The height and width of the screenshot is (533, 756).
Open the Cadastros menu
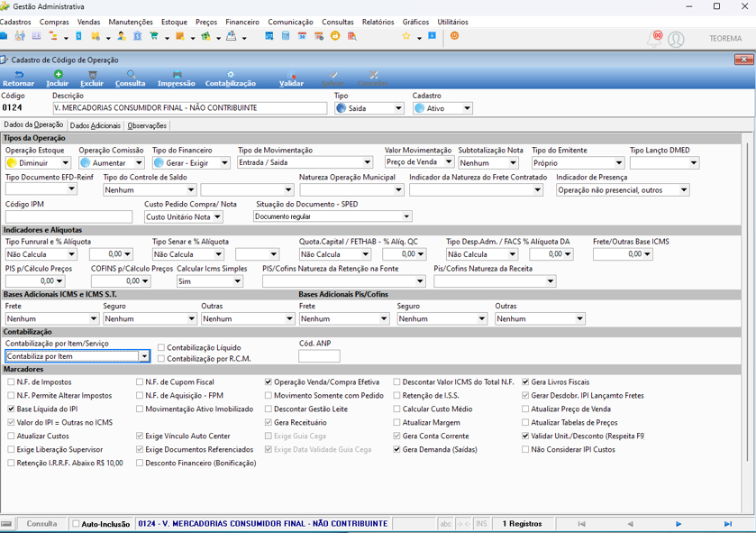click(x=15, y=23)
